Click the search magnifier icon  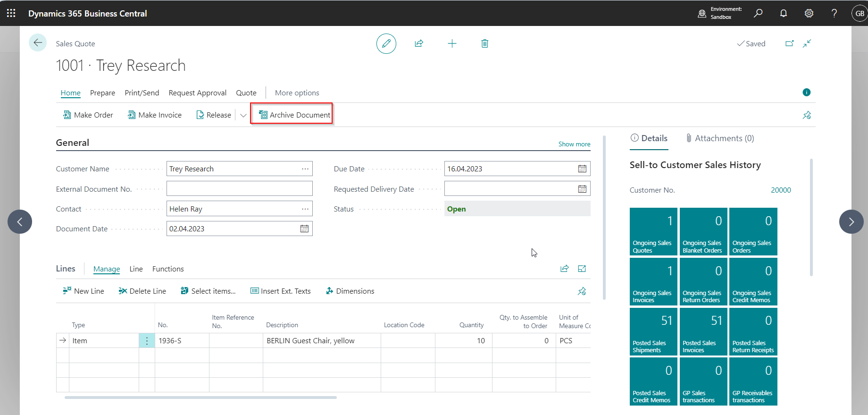758,13
